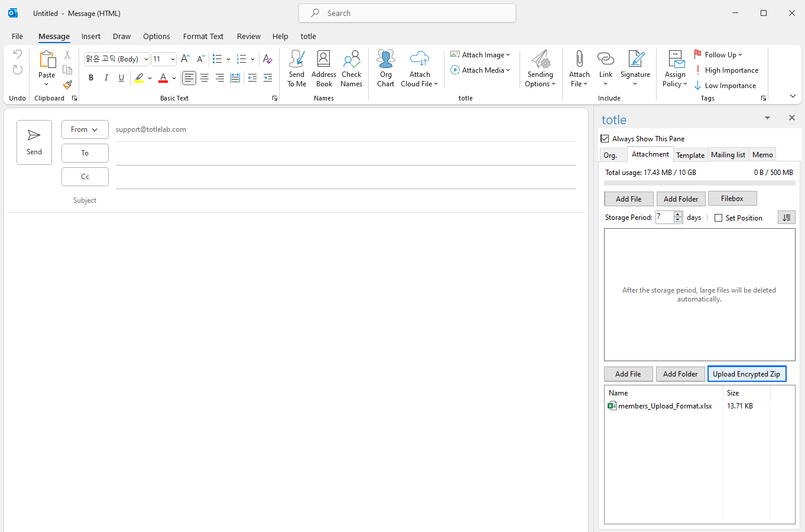The height and width of the screenshot is (532, 805).
Task: Enable the Set Position checkbox
Action: pyautogui.click(x=718, y=218)
